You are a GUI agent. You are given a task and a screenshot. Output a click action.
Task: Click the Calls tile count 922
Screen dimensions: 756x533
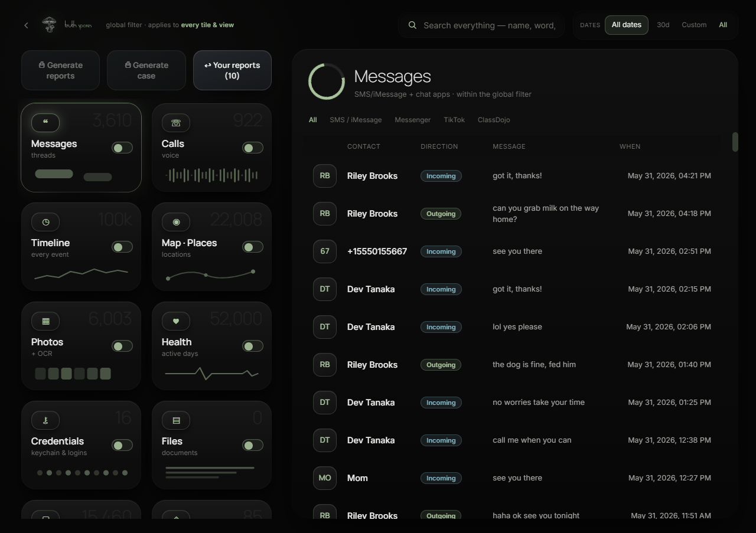pyautogui.click(x=247, y=120)
